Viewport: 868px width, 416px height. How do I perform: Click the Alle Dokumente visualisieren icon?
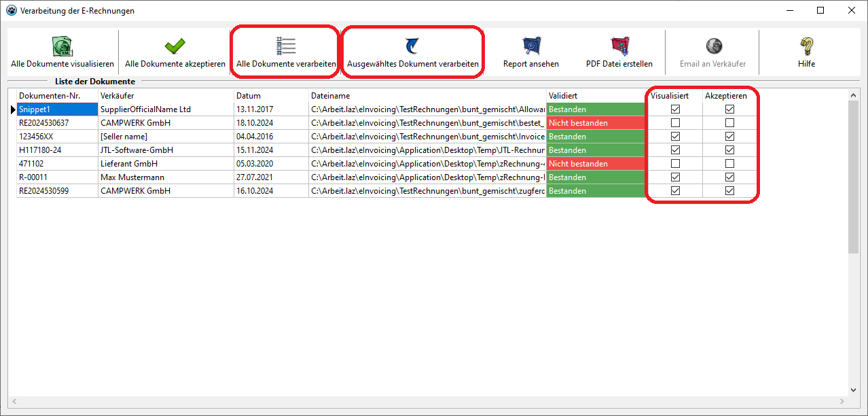tap(62, 46)
